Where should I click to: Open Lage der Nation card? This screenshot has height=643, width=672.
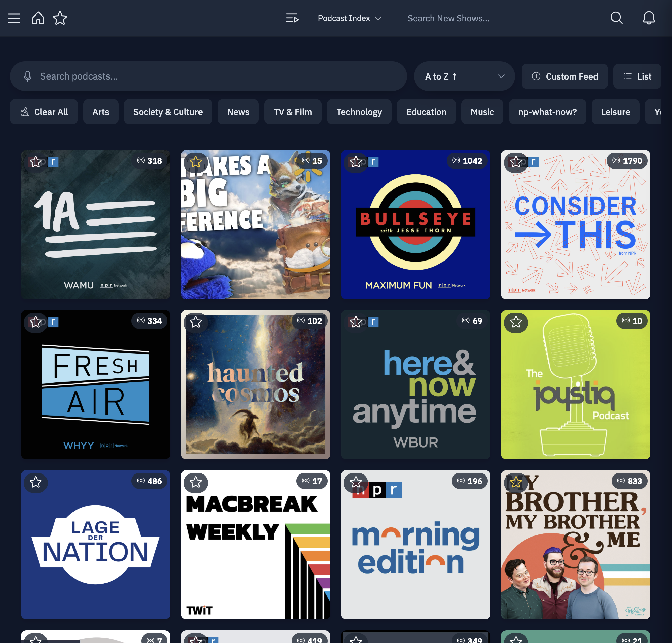[95, 545]
